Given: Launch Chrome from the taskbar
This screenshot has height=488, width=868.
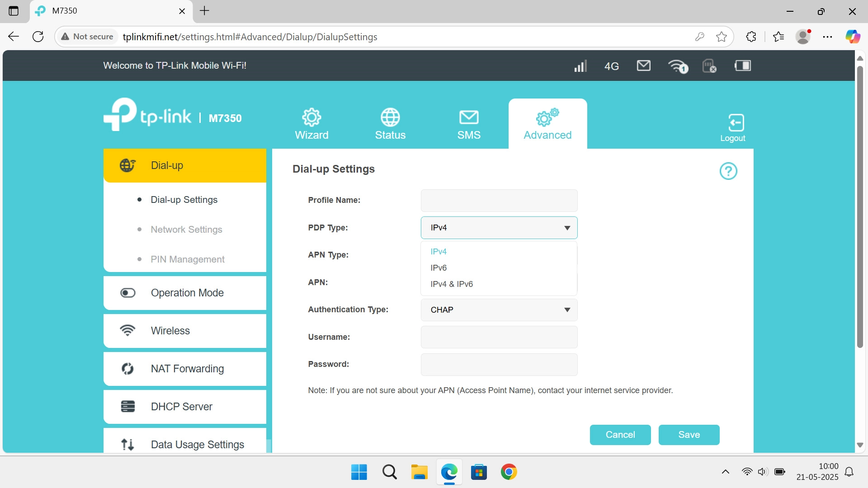Looking at the screenshot, I should [509, 472].
